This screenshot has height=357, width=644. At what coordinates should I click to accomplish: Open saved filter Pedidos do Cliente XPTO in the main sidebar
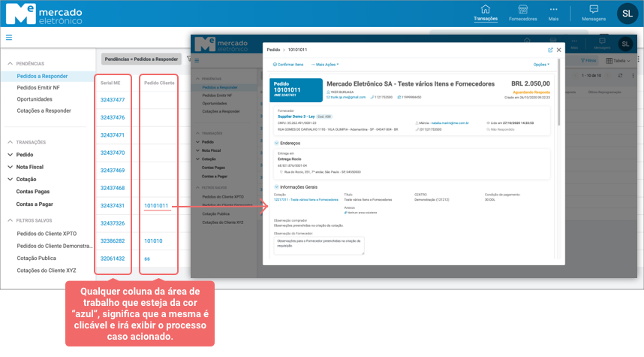click(x=47, y=234)
